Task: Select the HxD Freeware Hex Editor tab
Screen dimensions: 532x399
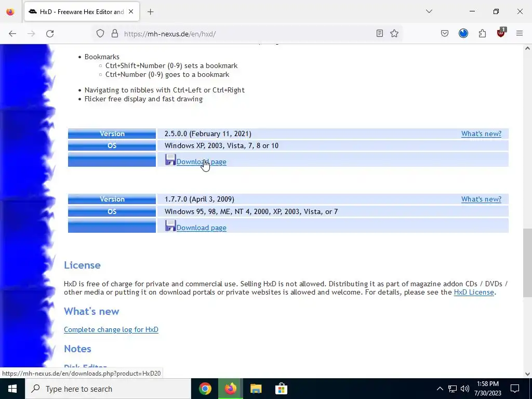Action: 82,12
